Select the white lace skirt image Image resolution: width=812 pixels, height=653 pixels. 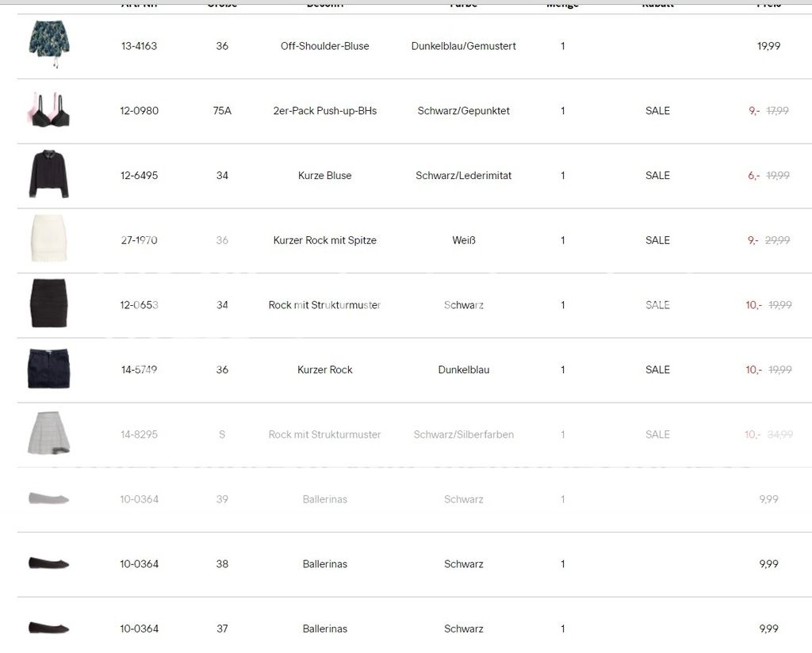(48, 239)
